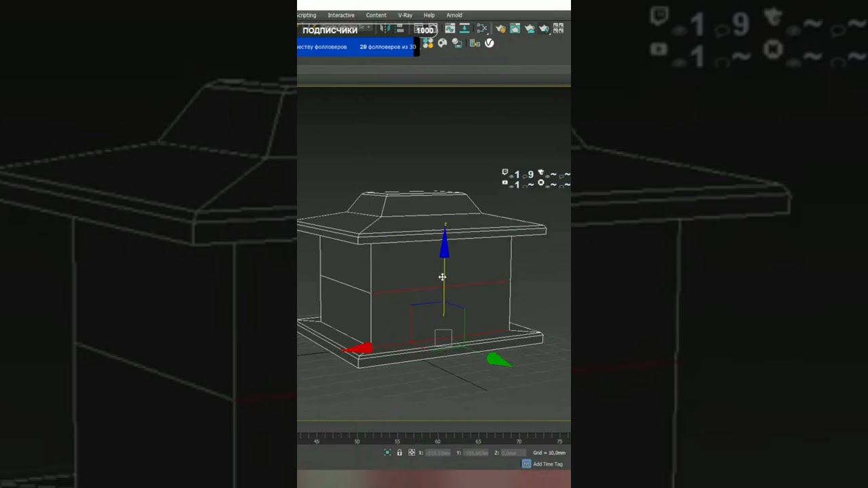Click the four colored spheres icon
The width and height of the screenshot is (868, 488).
tap(428, 43)
